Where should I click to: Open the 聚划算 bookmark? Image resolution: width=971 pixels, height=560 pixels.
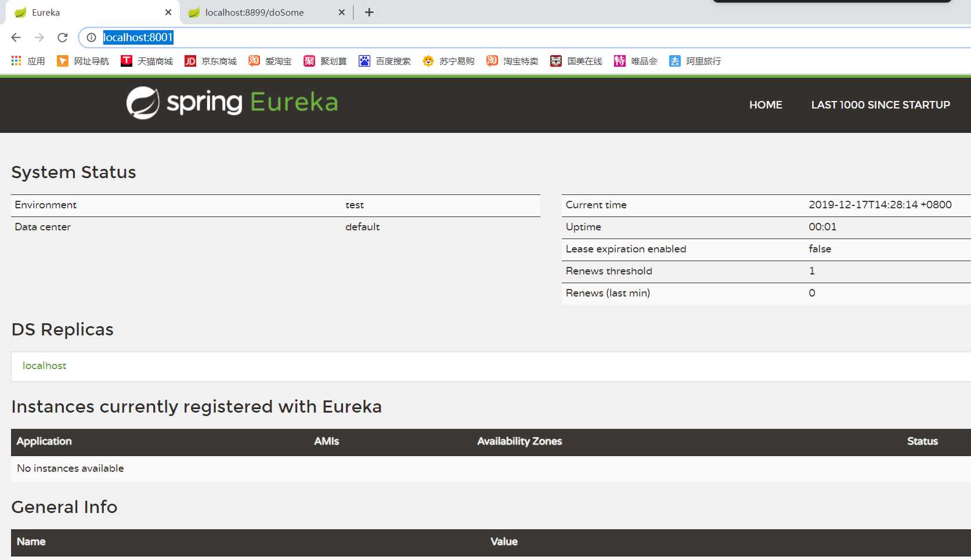(325, 61)
